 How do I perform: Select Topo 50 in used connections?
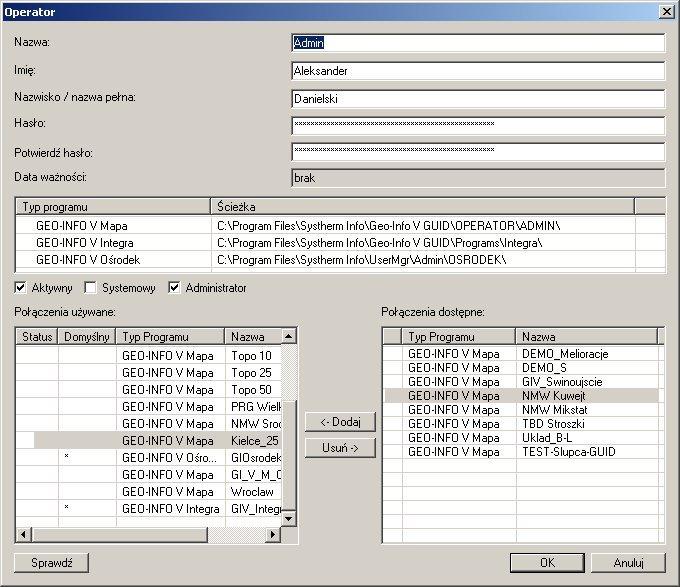tap(148, 389)
